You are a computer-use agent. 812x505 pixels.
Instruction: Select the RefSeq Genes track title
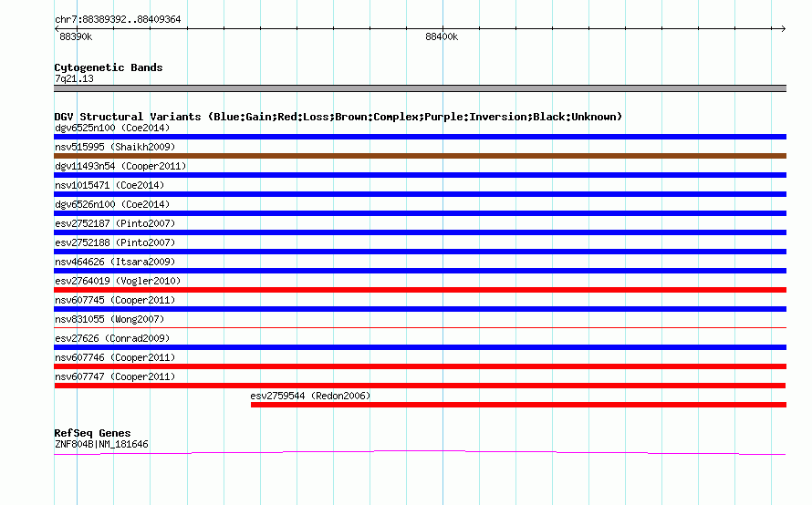[92, 433]
